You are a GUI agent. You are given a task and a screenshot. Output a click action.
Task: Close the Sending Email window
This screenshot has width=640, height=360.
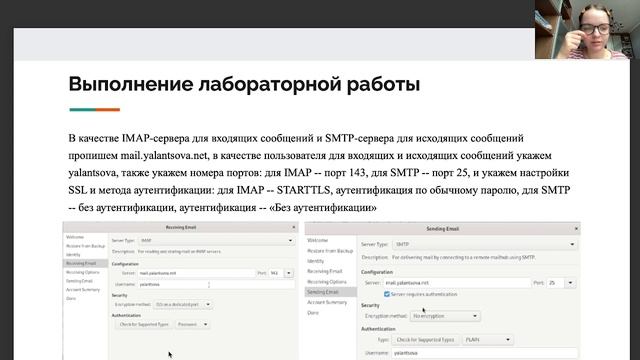point(576,229)
